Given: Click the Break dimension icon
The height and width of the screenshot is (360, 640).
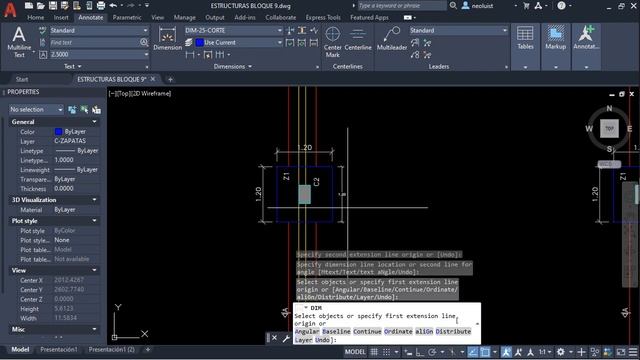Looking at the screenshot, I should [x=291, y=30].
